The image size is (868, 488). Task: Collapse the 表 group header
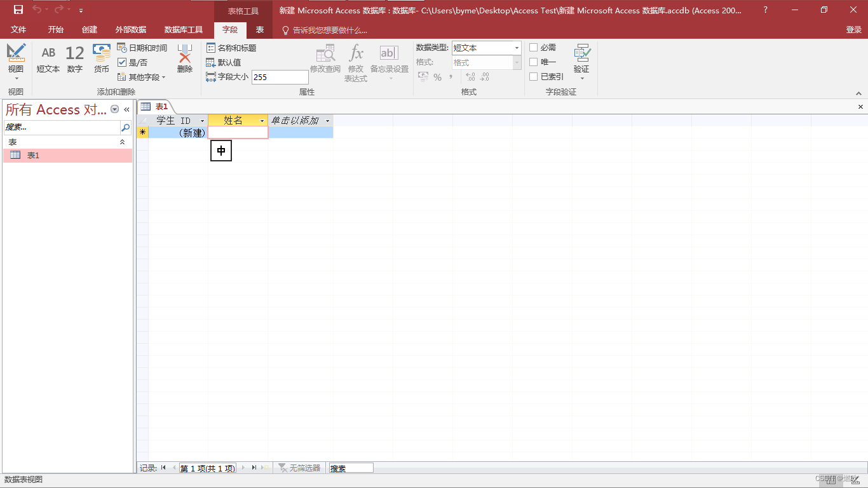tap(123, 142)
